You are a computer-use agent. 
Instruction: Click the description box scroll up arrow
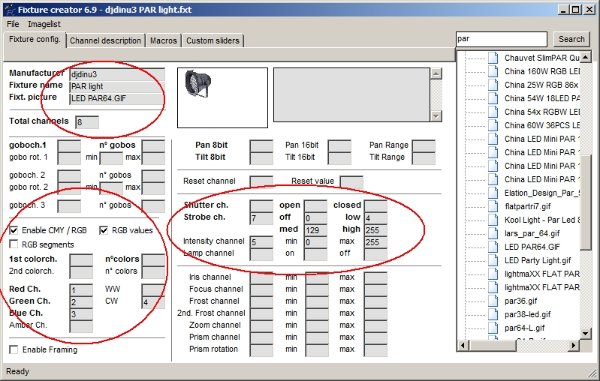[x=436, y=73]
